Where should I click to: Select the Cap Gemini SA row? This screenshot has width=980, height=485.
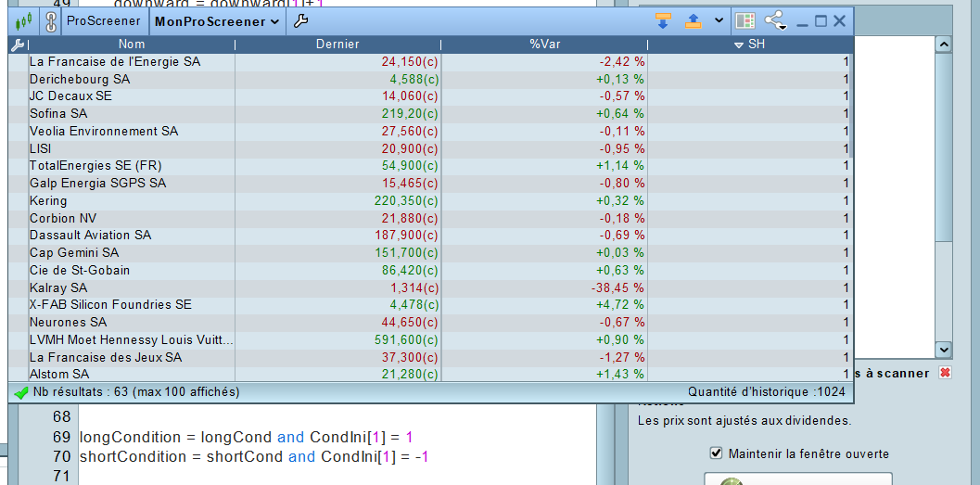(x=428, y=252)
